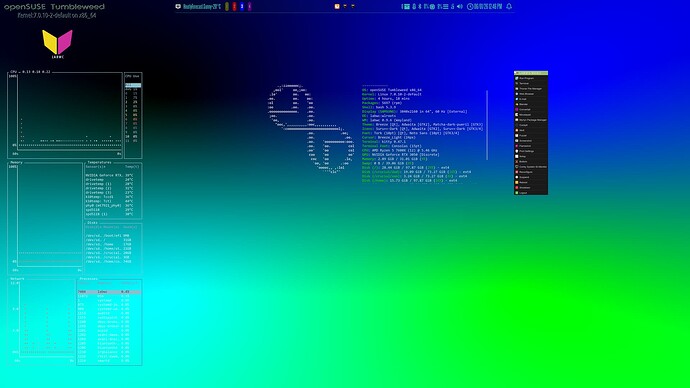
Task: Click the memory usage tray indicator
Action: (x=443, y=7)
